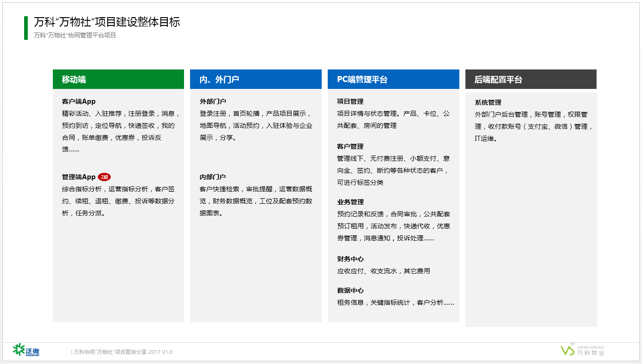Click the subtitle 万科"万物社"协同管理平台项目
The height and width of the screenshot is (364, 642).
(x=75, y=35)
